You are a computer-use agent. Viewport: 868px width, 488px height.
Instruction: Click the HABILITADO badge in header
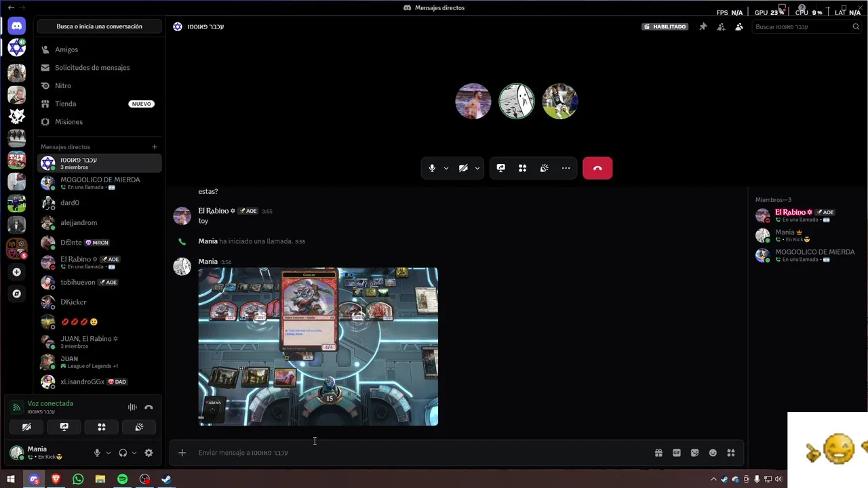[665, 26]
